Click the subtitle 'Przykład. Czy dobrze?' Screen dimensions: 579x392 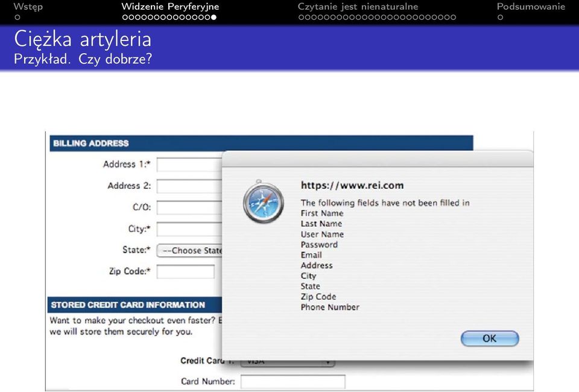coord(83,59)
